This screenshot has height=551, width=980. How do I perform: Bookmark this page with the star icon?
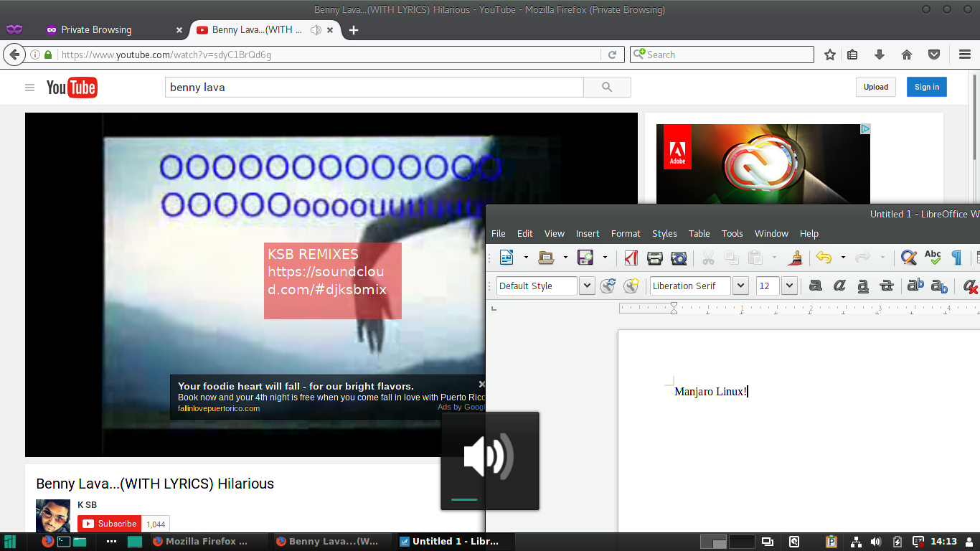pos(830,55)
